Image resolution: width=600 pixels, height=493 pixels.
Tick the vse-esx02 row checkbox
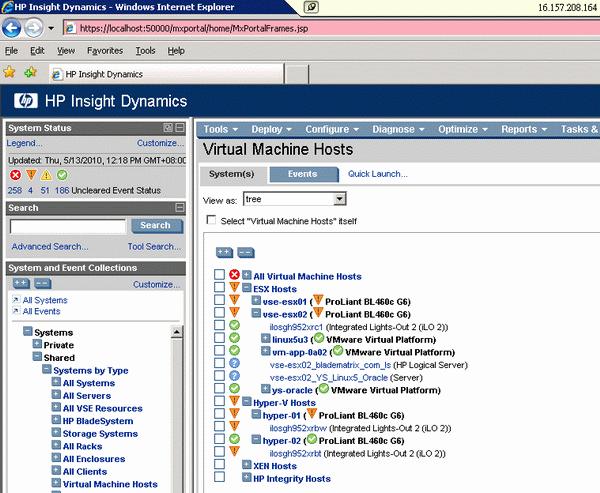click(x=219, y=312)
